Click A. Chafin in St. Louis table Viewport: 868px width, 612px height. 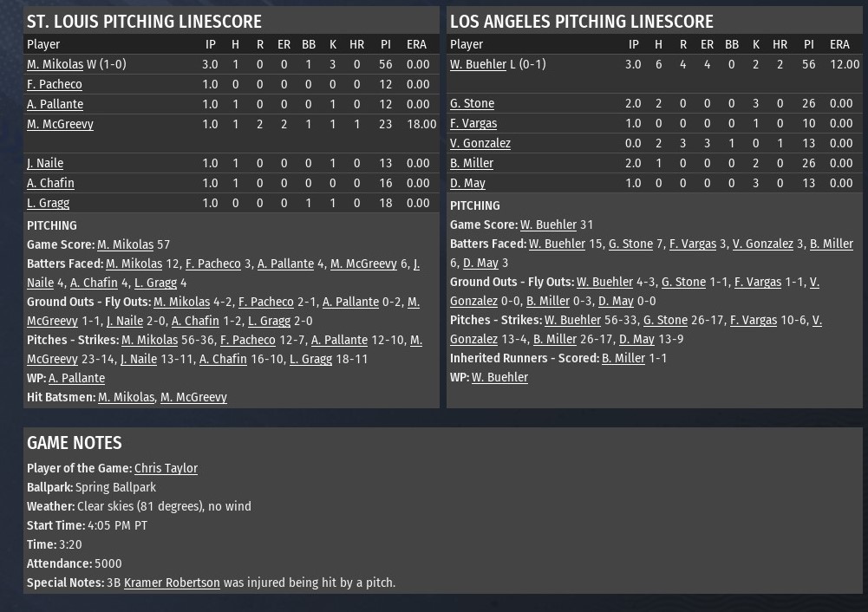[50, 183]
